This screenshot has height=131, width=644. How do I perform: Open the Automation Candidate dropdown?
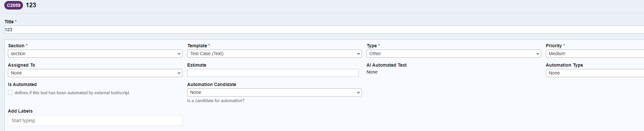[x=275, y=92]
